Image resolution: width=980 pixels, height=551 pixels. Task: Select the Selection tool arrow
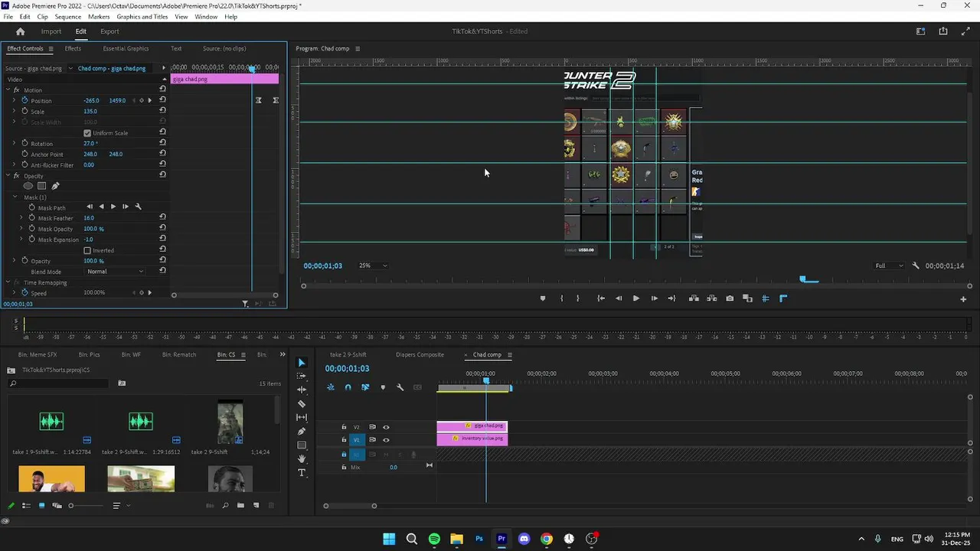tap(302, 363)
